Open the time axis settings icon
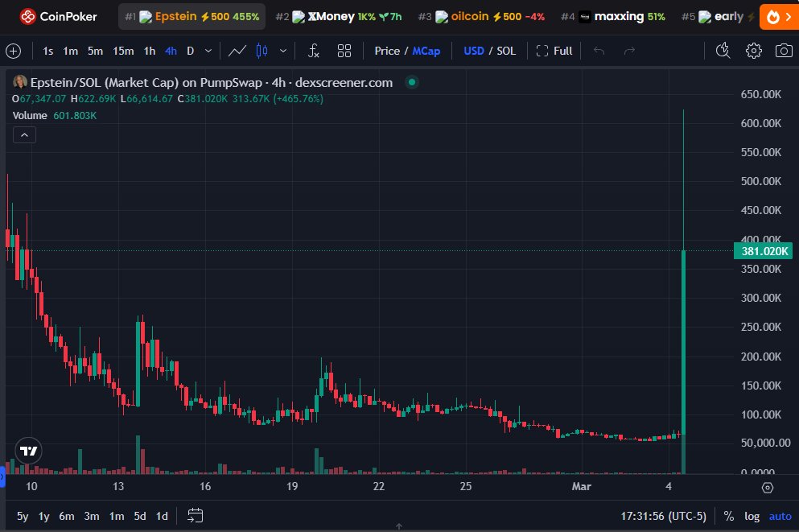 [768, 488]
